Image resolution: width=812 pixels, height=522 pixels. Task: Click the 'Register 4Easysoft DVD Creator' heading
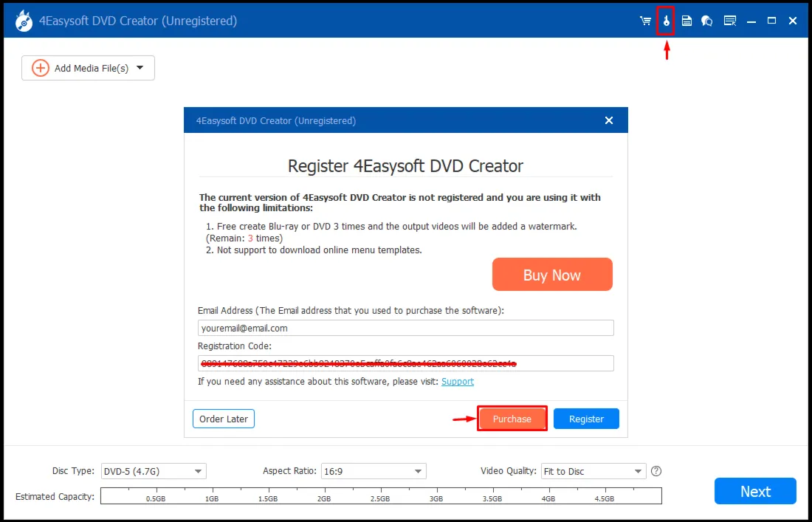(405, 165)
